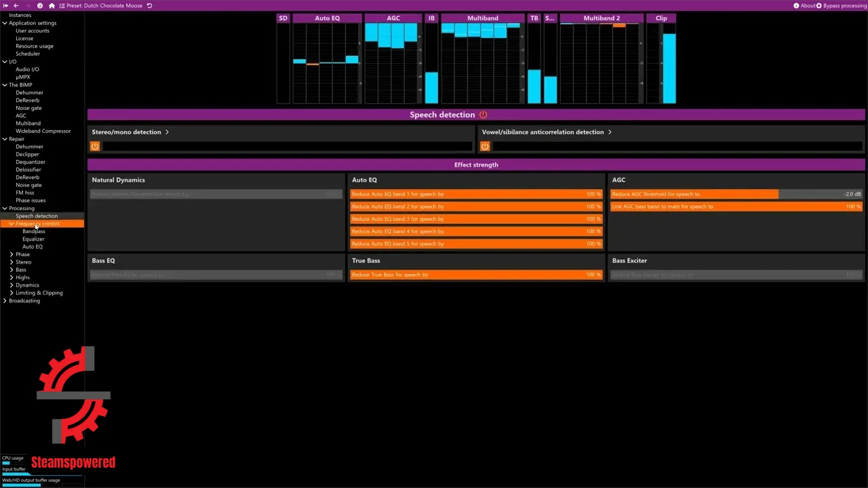The width and height of the screenshot is (868, 488).
Task: Expand the Stereo tree node
Action: 12,262
